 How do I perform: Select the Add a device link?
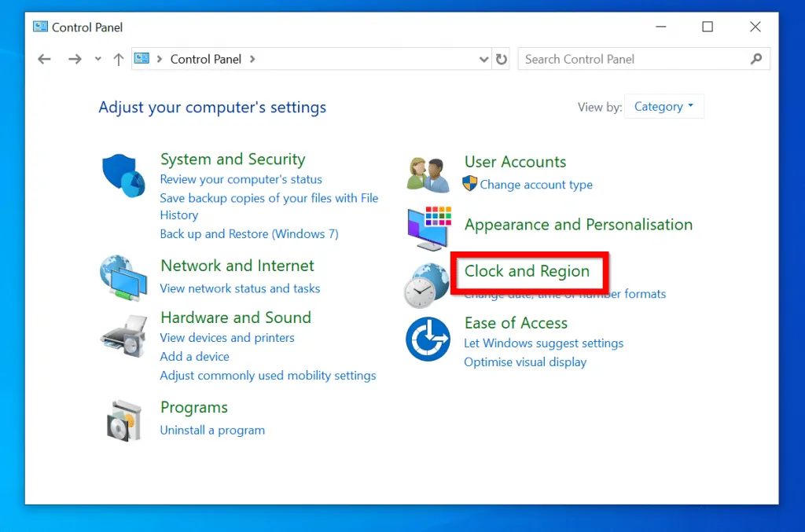195,357
